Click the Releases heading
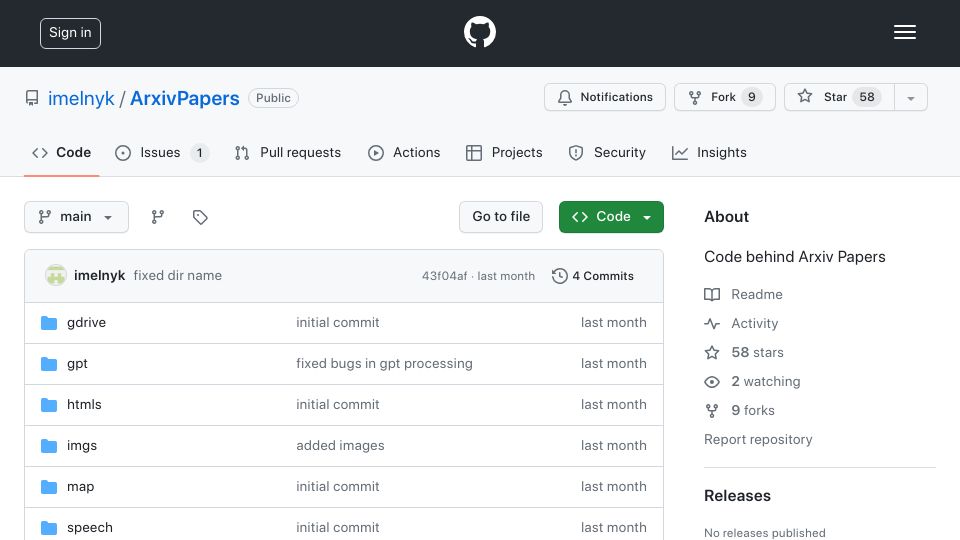The height and width of the screenshot is (540, 960). click(737, 496)
